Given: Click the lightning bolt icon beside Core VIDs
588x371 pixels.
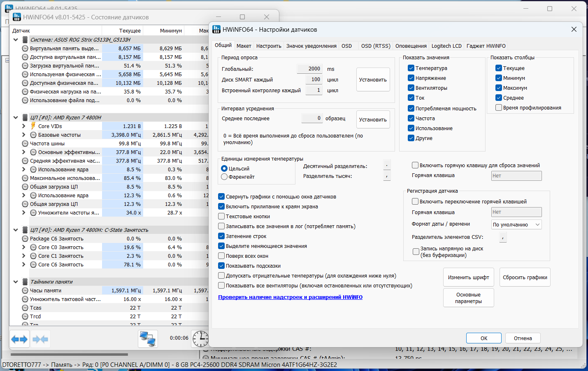Looking at the screenshot, I should [33, 126].
